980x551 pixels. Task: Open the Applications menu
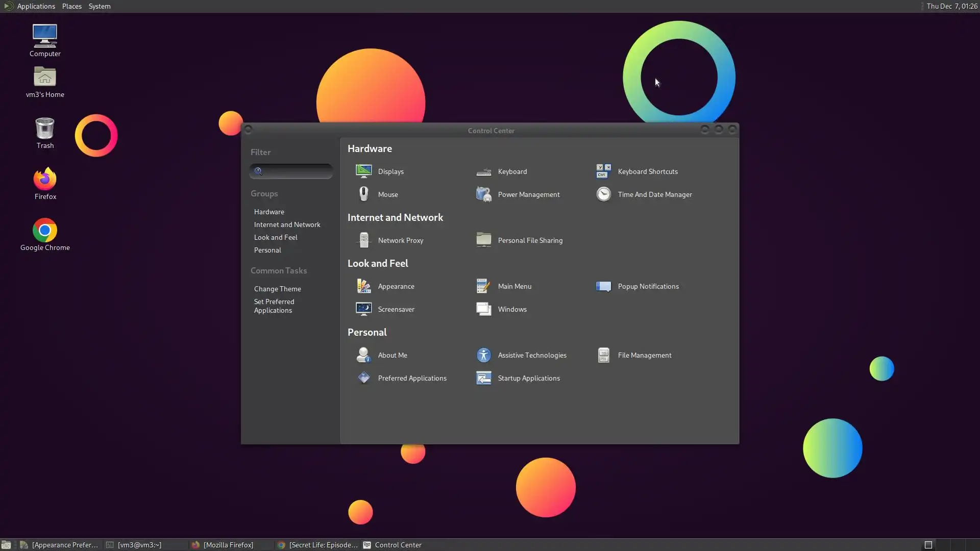coord(35,6)
